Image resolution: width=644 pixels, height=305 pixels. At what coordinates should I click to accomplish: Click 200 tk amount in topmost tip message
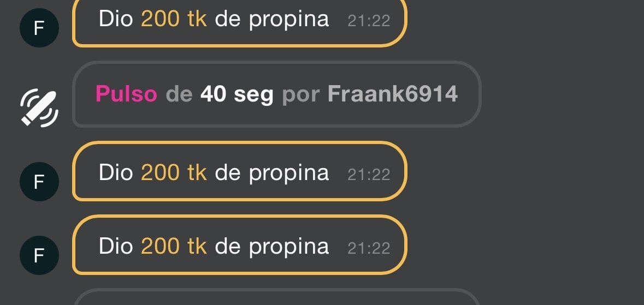[174, 19]
